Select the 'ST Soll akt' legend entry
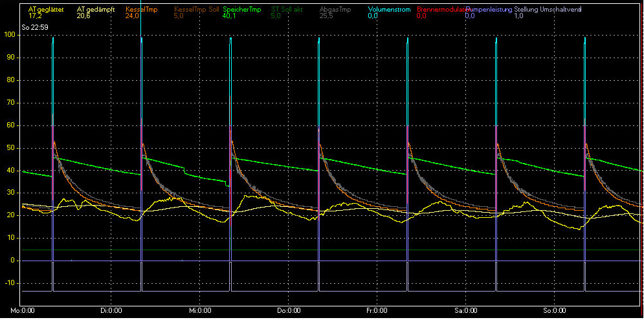Screen dimensions: 644x320 (x=287, y=9)
